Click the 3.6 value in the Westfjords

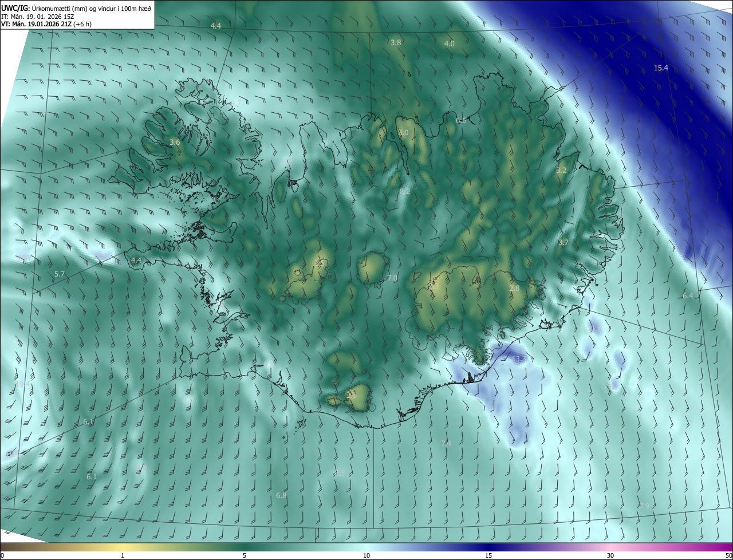pyautogui.click(x=175, y=142)
